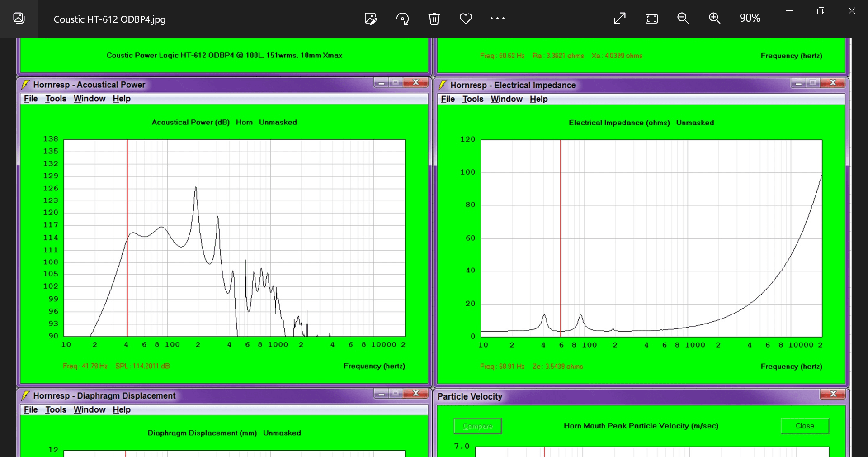The image size is (868, 457).
Task: Close the Diaphragm Displacement window
Action: [415, 393]
